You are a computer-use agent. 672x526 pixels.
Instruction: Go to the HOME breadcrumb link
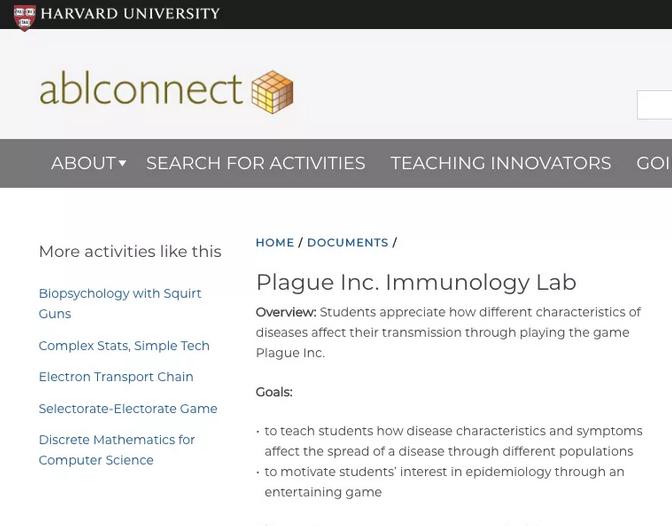(275, 243)
